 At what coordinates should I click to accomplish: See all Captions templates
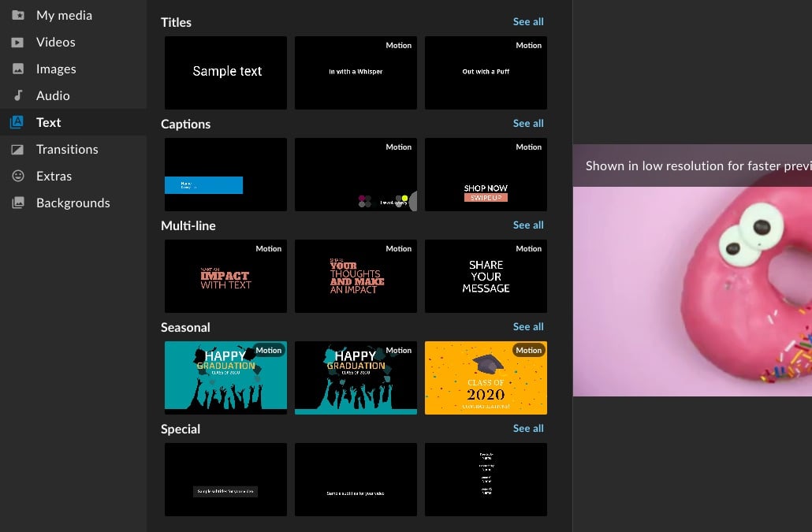pos(528,123)
